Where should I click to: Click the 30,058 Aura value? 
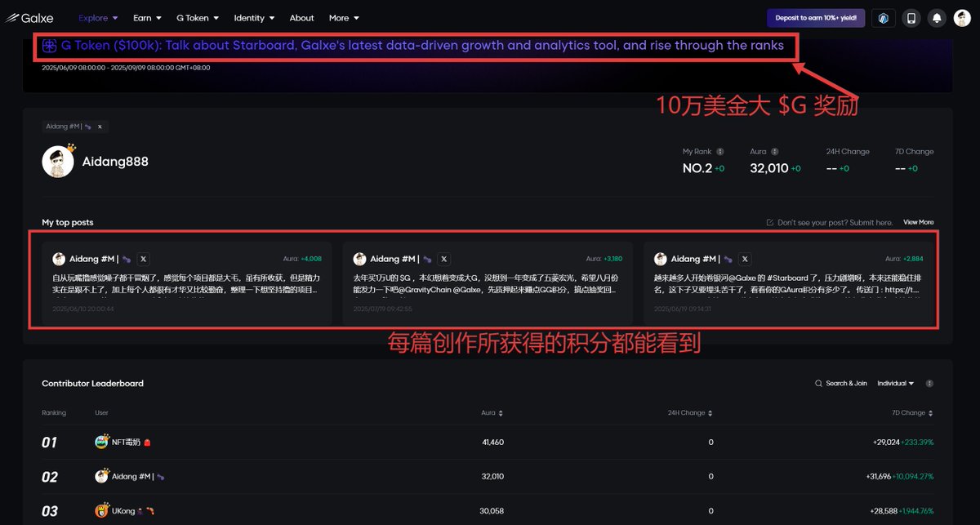click(x=492, y=512)
